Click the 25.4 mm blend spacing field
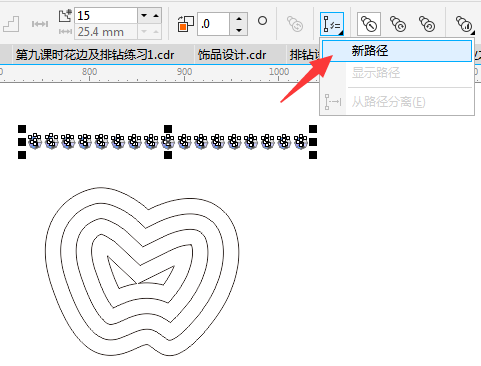 106,32
